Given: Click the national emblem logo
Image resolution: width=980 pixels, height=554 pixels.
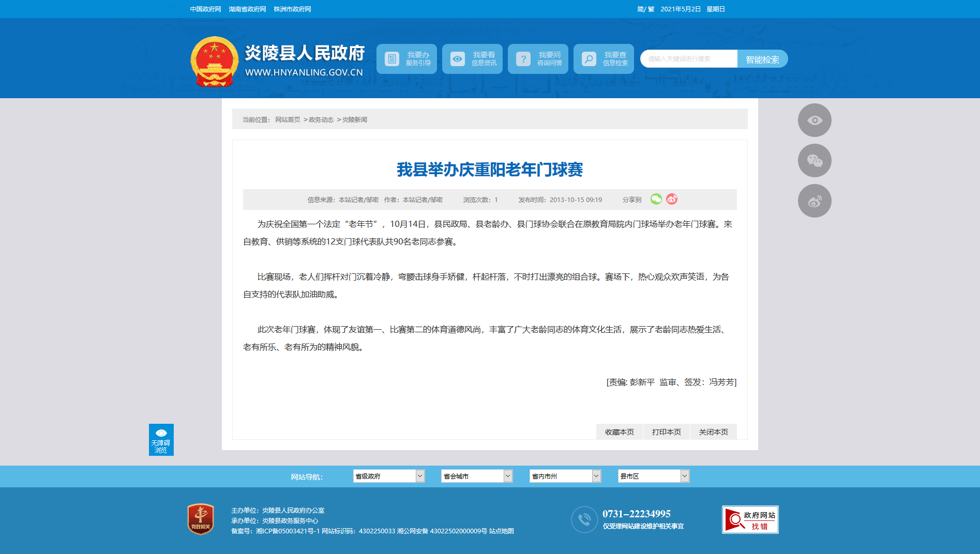Looking at the screenshot, I should click(214, 61).
